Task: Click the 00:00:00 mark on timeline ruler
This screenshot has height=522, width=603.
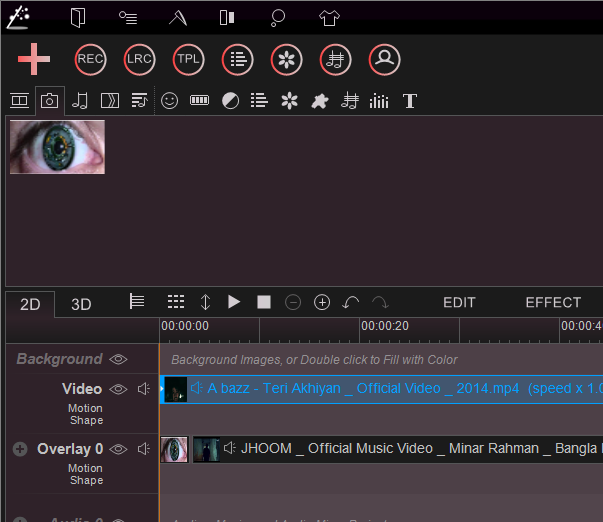Action: pos(185,326)
